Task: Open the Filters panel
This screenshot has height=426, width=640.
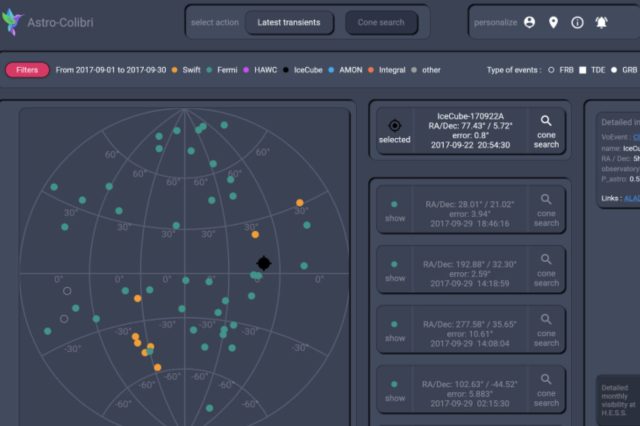Action: 27,70
